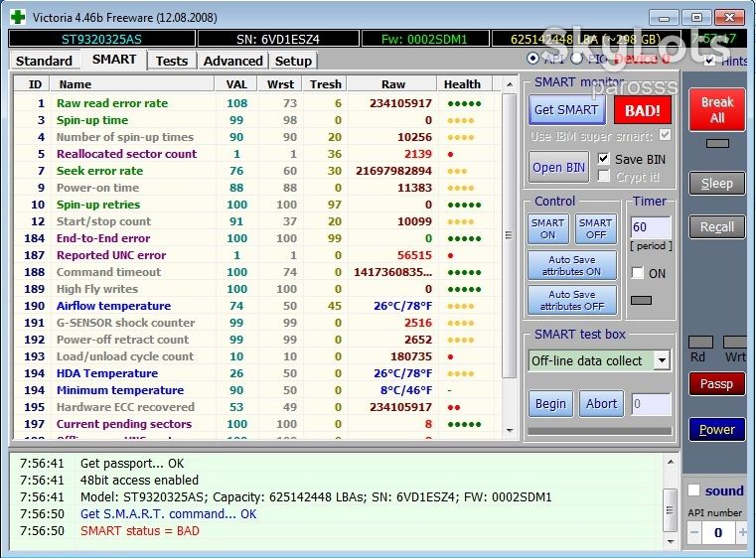Click the SMART ON button
This screenshot has height=558, width=756.
point(547,229)
